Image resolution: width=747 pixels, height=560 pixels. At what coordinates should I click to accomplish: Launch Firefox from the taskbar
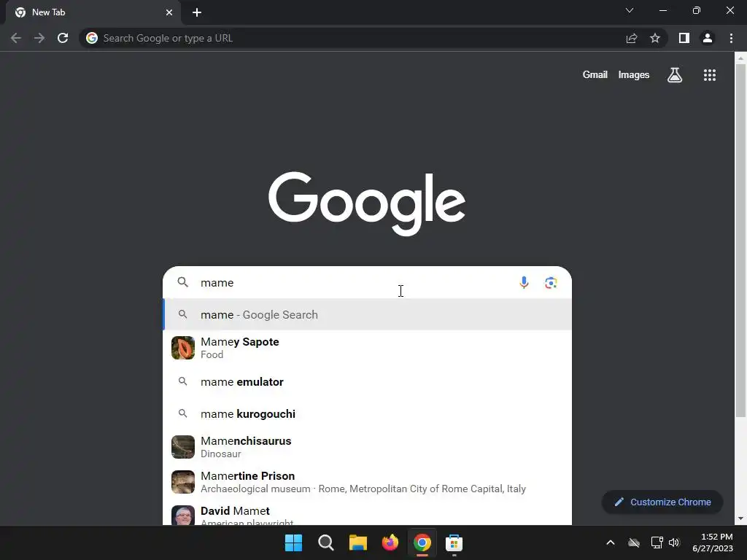(390, 542)
